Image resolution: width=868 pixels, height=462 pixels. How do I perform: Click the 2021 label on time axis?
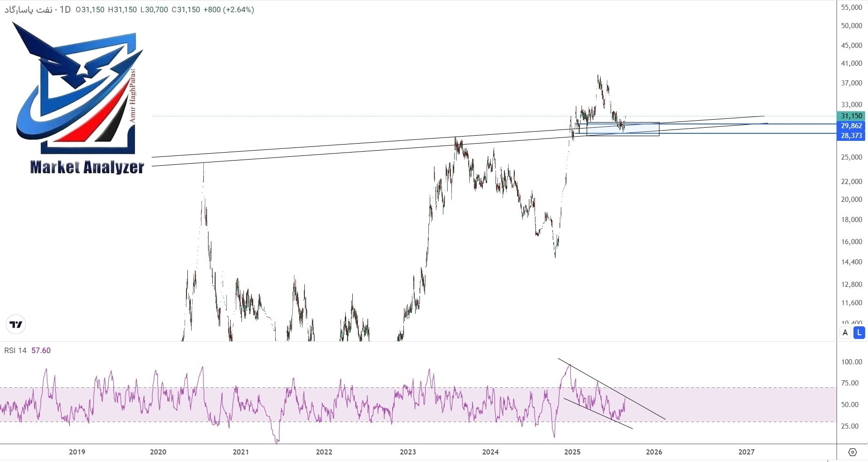point(240,452)
